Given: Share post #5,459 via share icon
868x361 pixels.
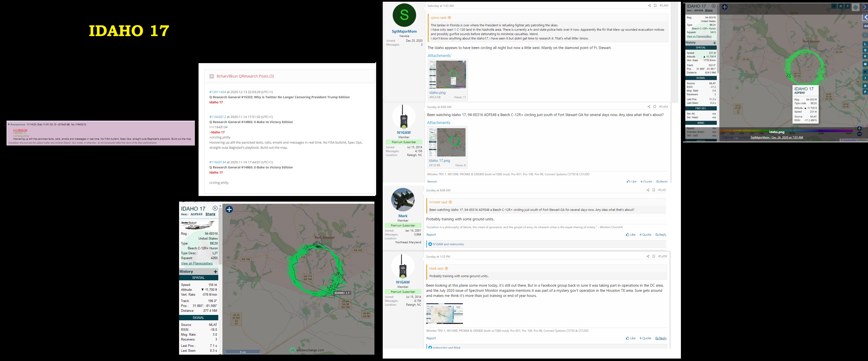Looking at the screenshot, I should pos(648,256).
